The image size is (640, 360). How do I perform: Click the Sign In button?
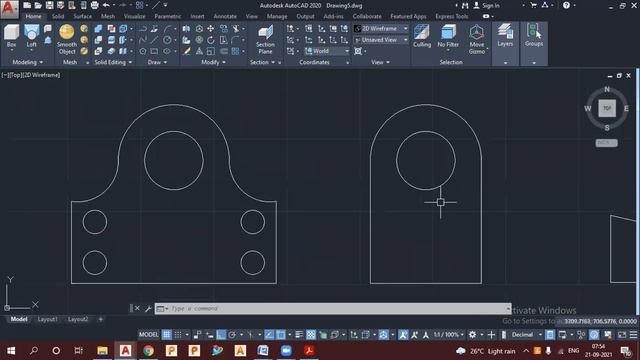487,5
